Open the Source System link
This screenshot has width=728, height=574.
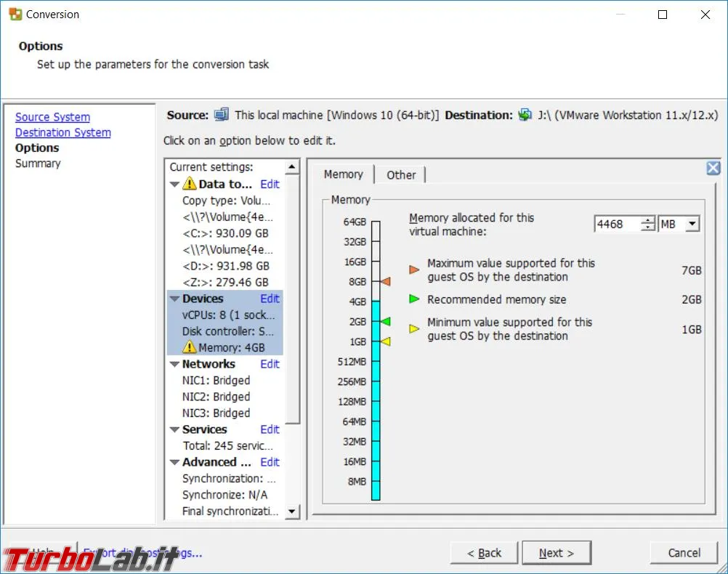[52, 117]
